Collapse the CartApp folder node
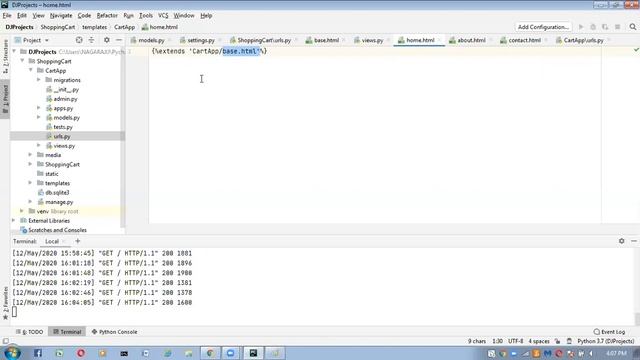640x360 pixels. (x=31, y=70)
